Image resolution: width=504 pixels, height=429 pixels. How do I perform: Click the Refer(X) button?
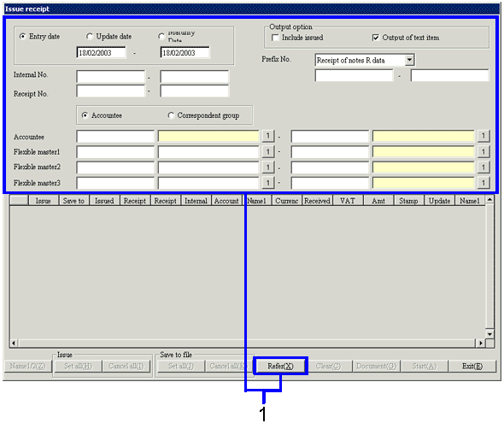click(x=280, y=366)
